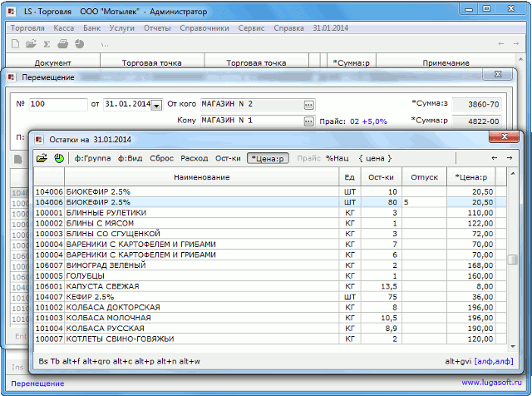Open folder icon in Остатки toolbar
This screenshot has height=396, width=532.
pos(42,158)
